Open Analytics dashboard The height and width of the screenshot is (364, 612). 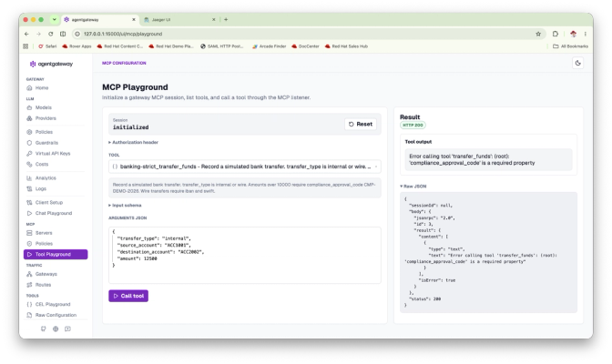coord(41,177)
